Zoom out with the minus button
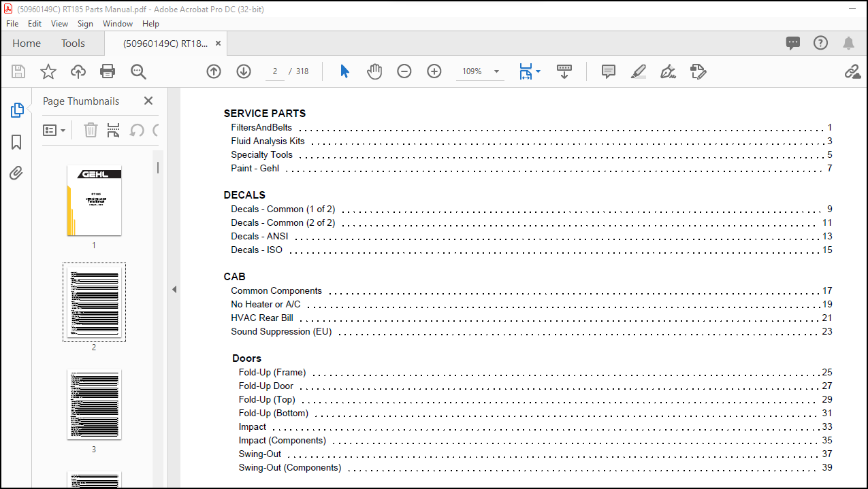This screenshot has height=489, width=868. [x=404, y=71]
